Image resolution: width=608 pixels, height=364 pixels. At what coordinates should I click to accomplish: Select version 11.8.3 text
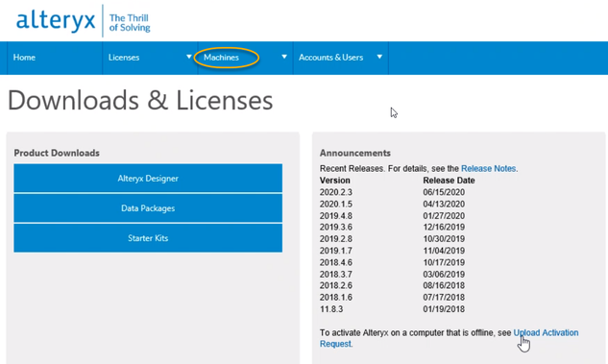(x=331, y=309)
